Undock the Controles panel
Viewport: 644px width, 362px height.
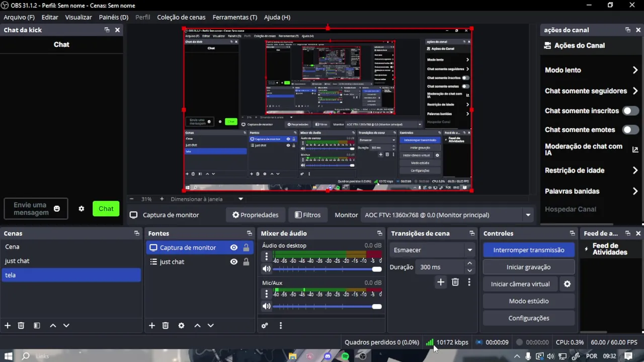(572, 233)
